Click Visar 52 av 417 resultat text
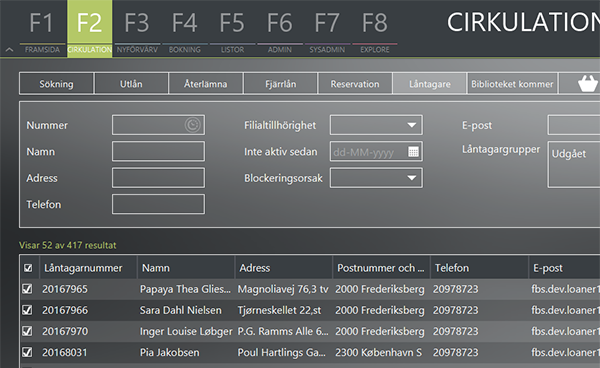 click(x=68, y=245)
